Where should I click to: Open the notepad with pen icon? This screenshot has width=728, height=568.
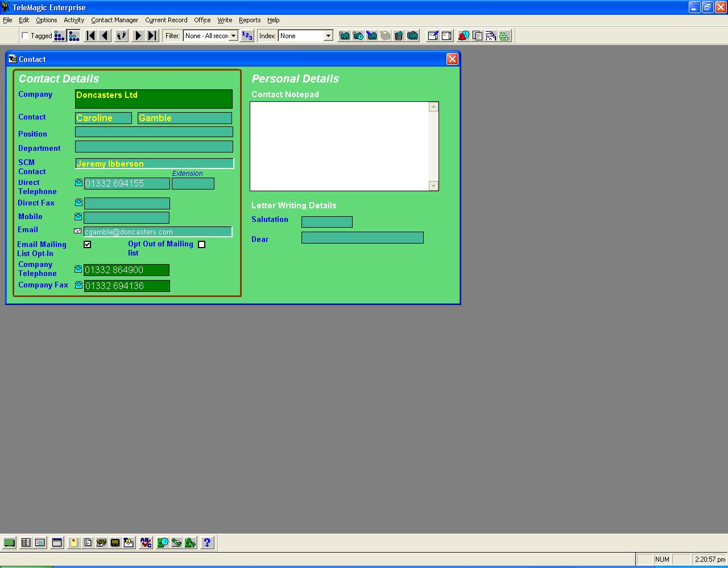click(x=433, y=36)
